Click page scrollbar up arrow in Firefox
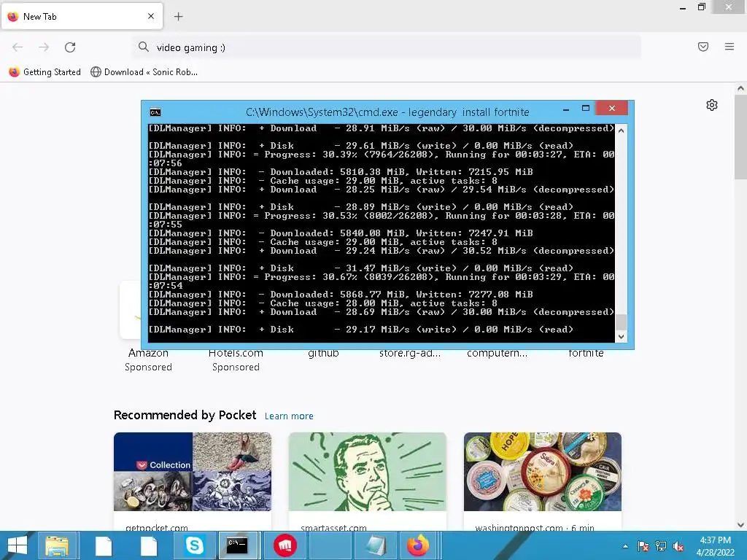Image resolution: width=747 pixels, height=560 pixels. (741, 88)
